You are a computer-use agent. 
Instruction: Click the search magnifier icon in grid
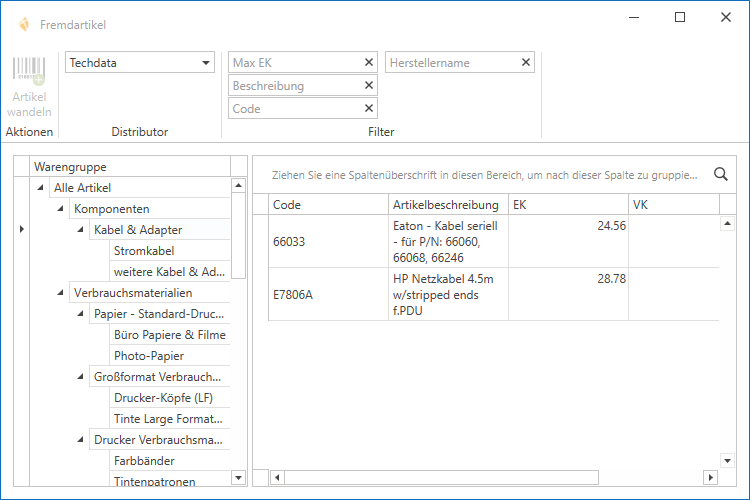720,174
